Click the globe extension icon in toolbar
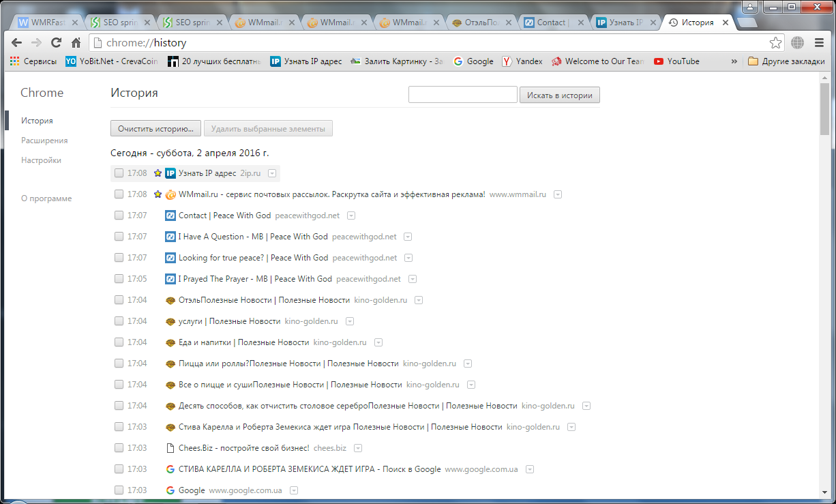The image size is (836, 504). click(x=797, y=43)
